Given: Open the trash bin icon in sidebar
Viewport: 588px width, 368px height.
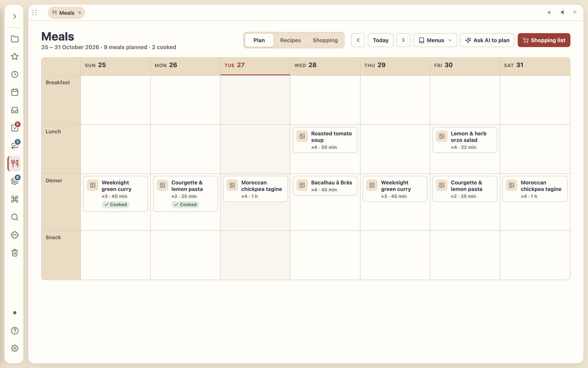Looking at the screenshot, I should pos(15,253).
